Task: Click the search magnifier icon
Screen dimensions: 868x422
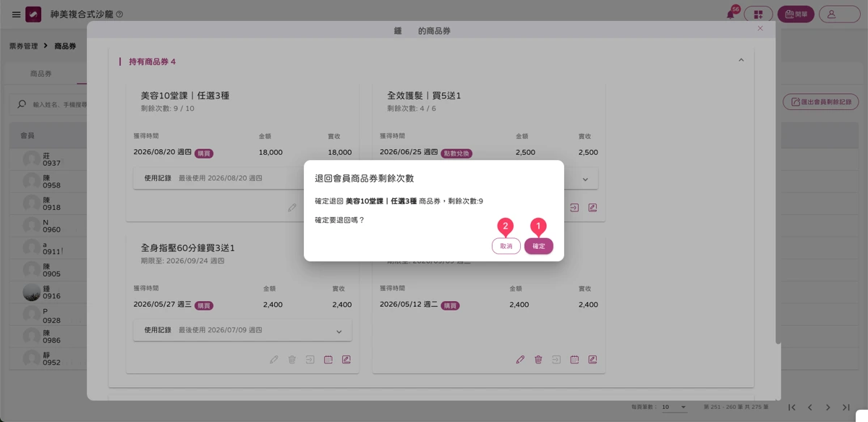Action: pos(22,105)
